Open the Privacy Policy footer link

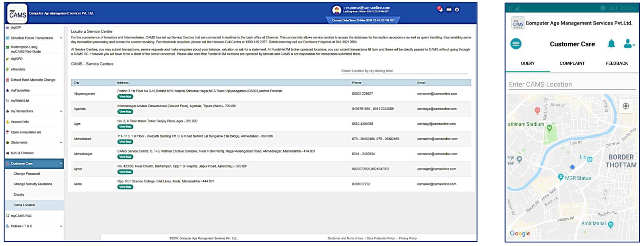coord(408,238)
